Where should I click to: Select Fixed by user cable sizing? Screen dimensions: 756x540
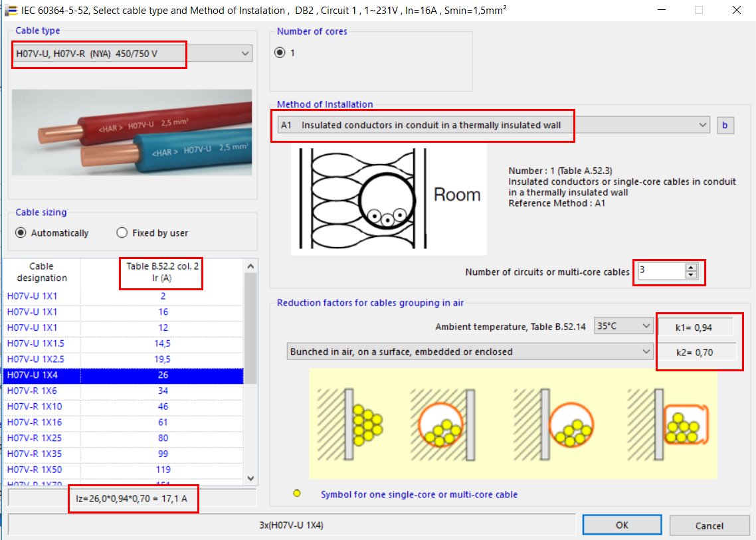coord(122,233)
